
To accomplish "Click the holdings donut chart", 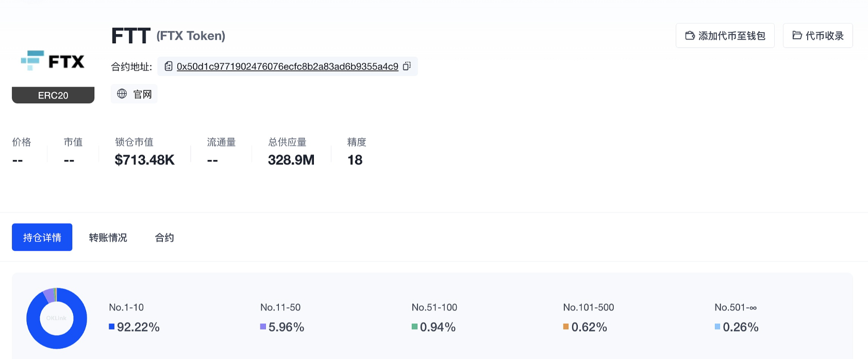I will (57, 318).
